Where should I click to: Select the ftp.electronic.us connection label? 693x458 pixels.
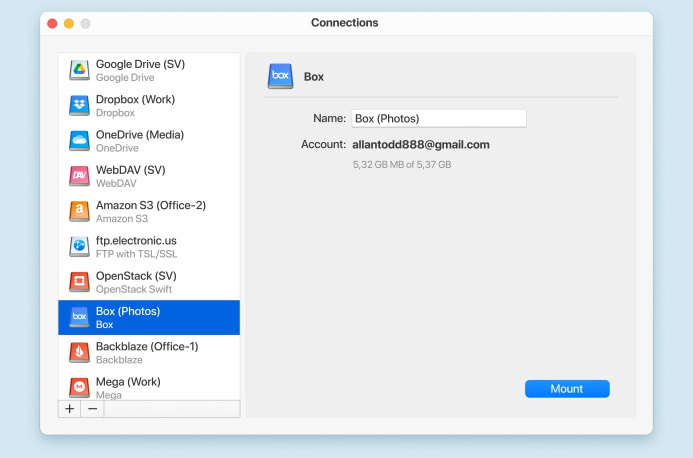136,241
